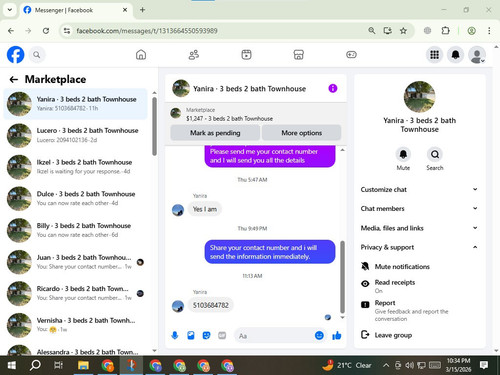Send a thumbs-up like

point(337,335)
